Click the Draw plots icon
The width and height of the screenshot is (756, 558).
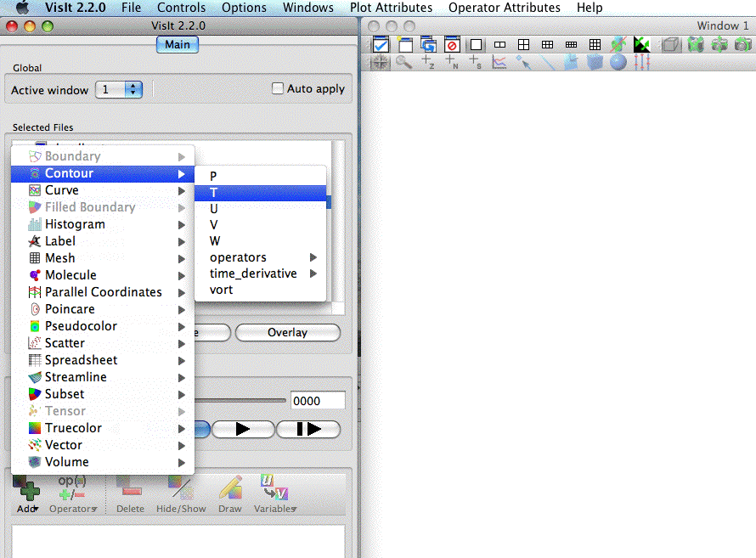coord(230,492)
